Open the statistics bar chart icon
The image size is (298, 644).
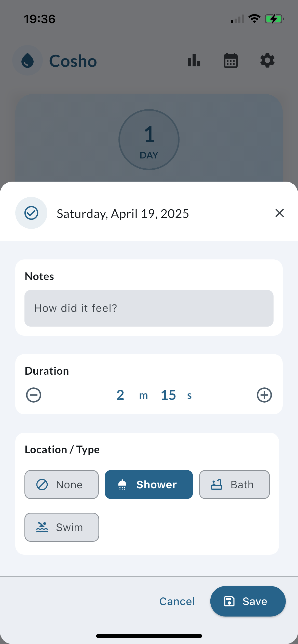[x=194, y=61]
